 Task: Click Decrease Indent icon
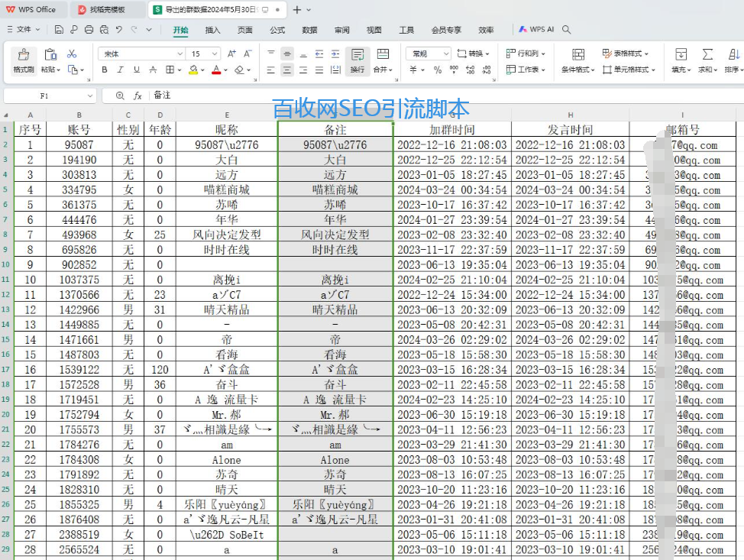[319, 53]
